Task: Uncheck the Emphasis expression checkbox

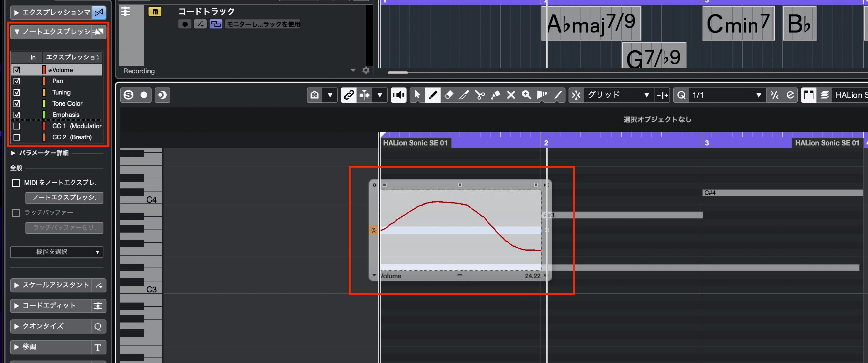Action: pos(17,115)
